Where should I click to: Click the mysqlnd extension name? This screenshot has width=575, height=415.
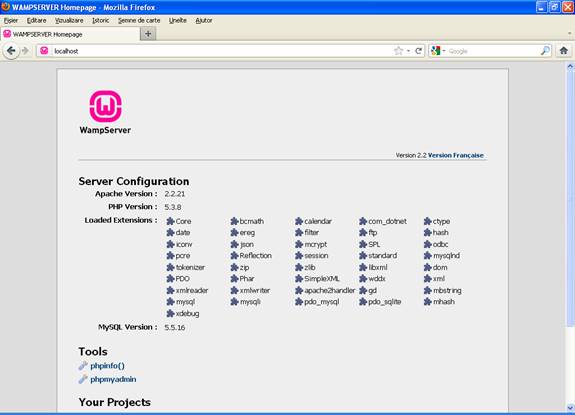pos(446,256)
